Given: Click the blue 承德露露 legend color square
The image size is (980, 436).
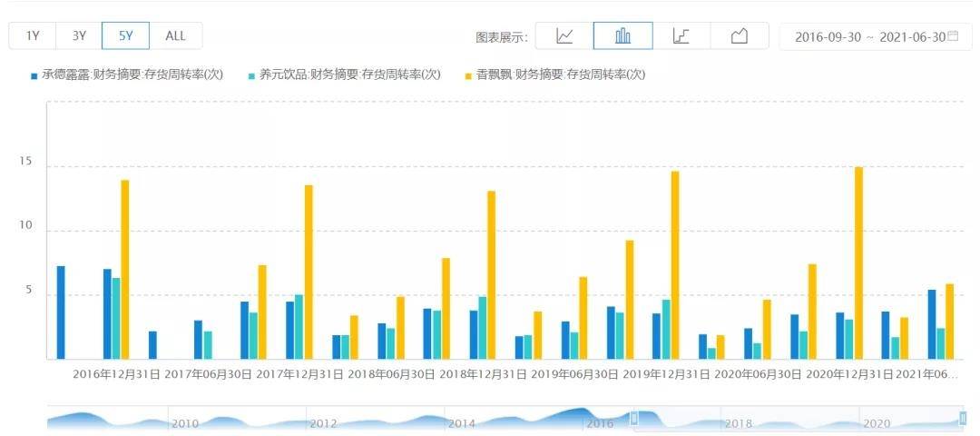Looking at the screenshot, I should [35, 76].
